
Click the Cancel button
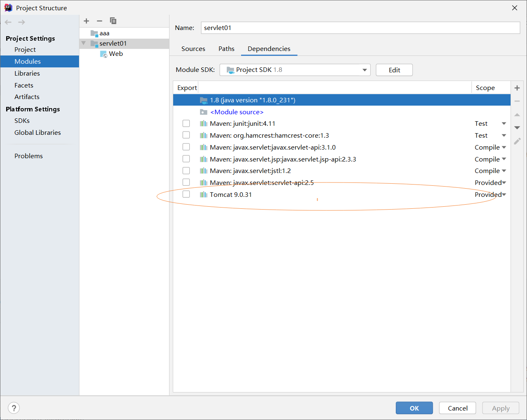coord(457,408)
